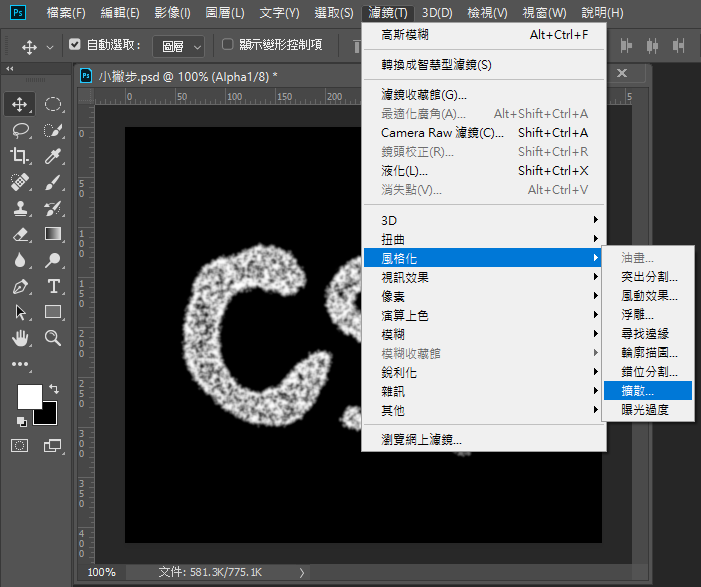Screen dimensions: 701x587
Task: Select the Eraser tool
Action: [20, 234]
